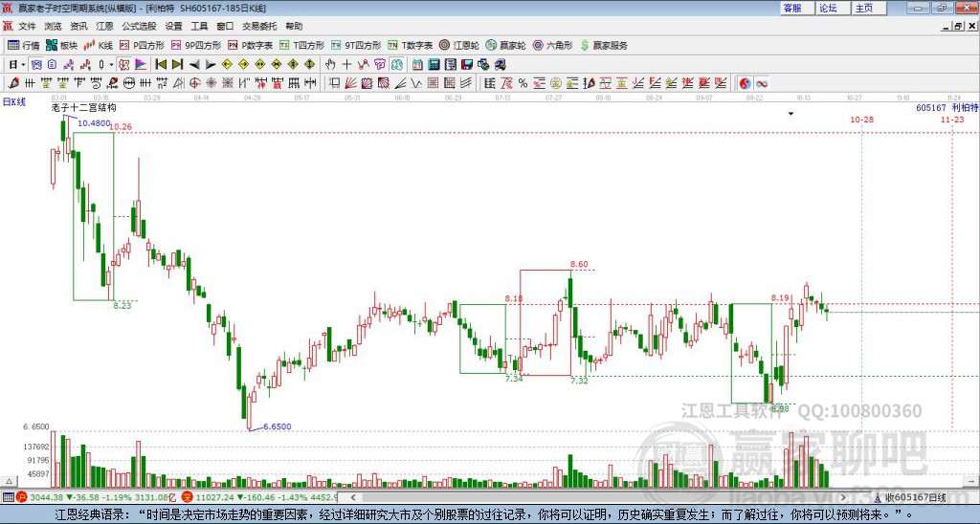Select the hand pan tool
Image resolution: width=980 pixels, height=524 pixels.
(330, 64)
